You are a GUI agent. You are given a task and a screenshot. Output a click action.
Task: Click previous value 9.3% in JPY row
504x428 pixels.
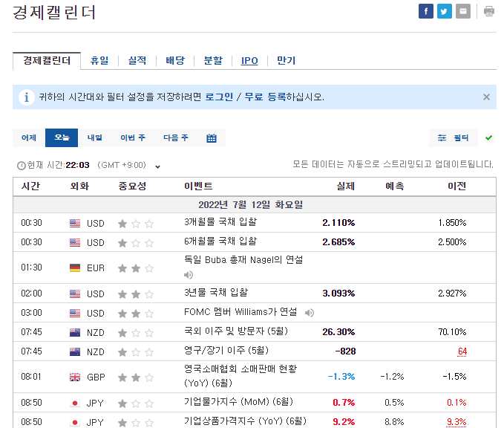pos(456,421)
